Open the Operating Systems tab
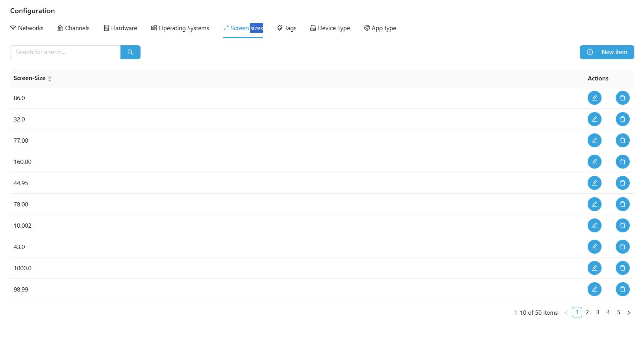The image size is (644, 341). click(x=180, y=28)
